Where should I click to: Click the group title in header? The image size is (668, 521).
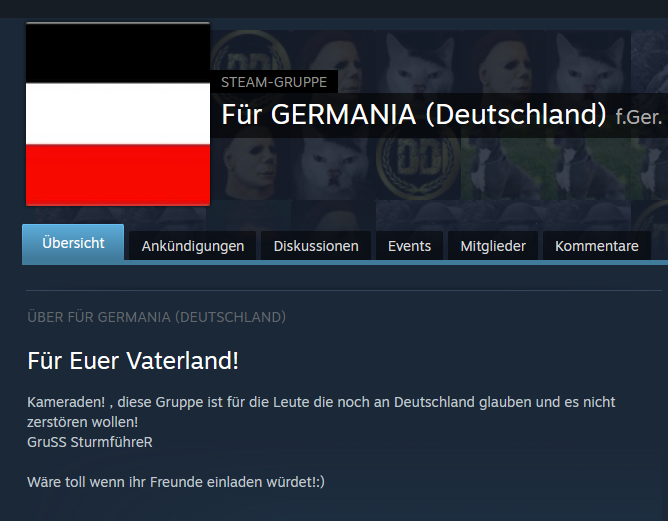(413, 115)
